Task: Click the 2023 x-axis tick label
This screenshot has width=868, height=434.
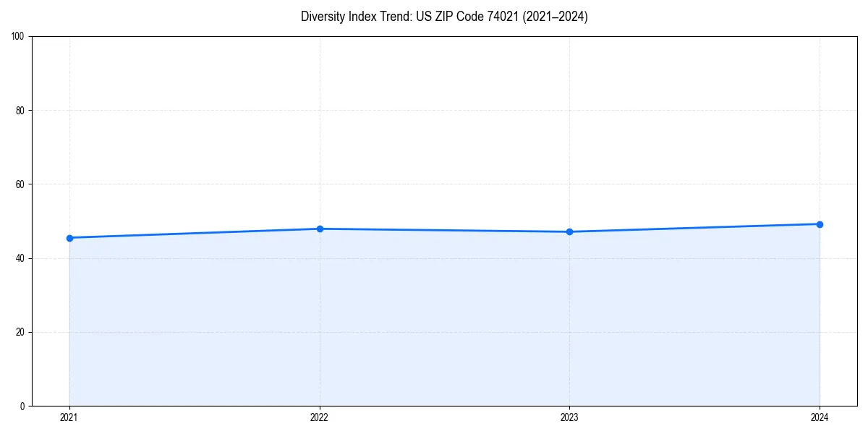Action: click(x=569, y=417)
